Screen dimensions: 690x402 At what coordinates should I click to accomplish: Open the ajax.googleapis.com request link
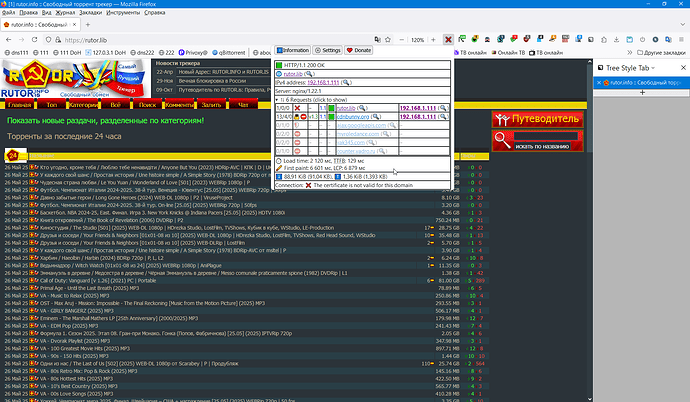coord(361,125)
